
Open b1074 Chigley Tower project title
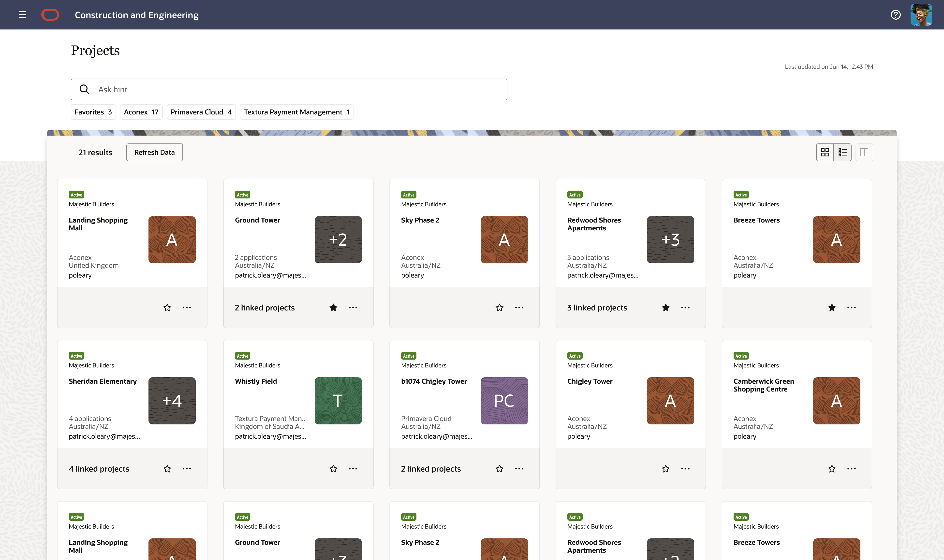coord(434,381)
